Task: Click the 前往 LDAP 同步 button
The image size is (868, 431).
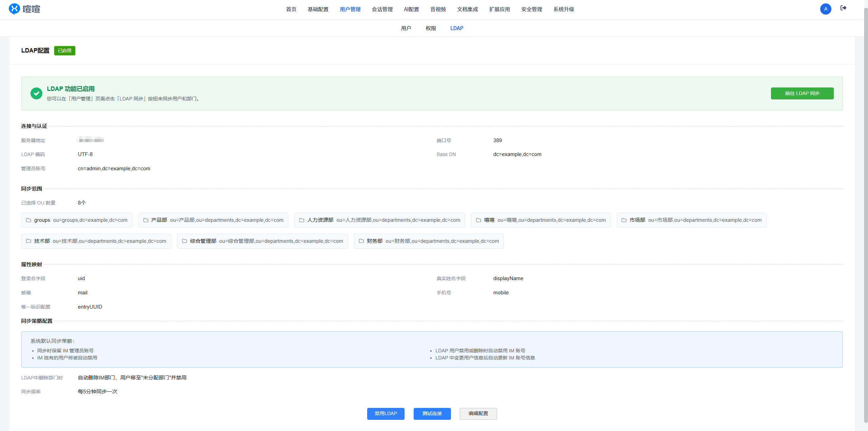Action: point(802,94)
